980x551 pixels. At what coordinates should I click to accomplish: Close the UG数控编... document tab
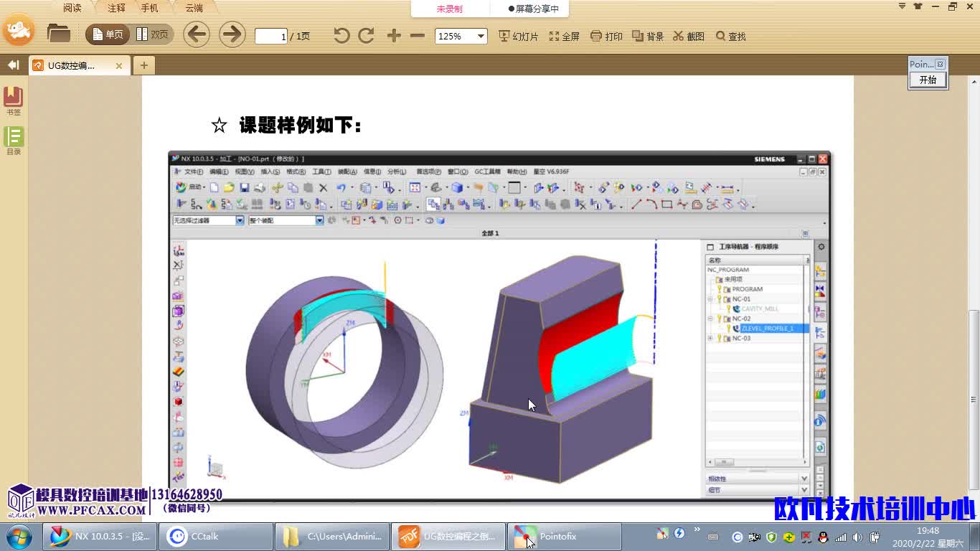click(119, 65)
